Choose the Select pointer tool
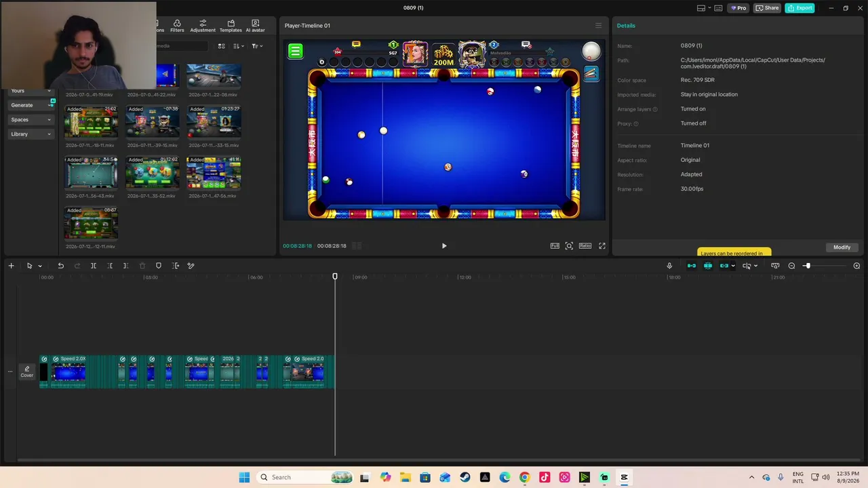 [x=29, y=266]
